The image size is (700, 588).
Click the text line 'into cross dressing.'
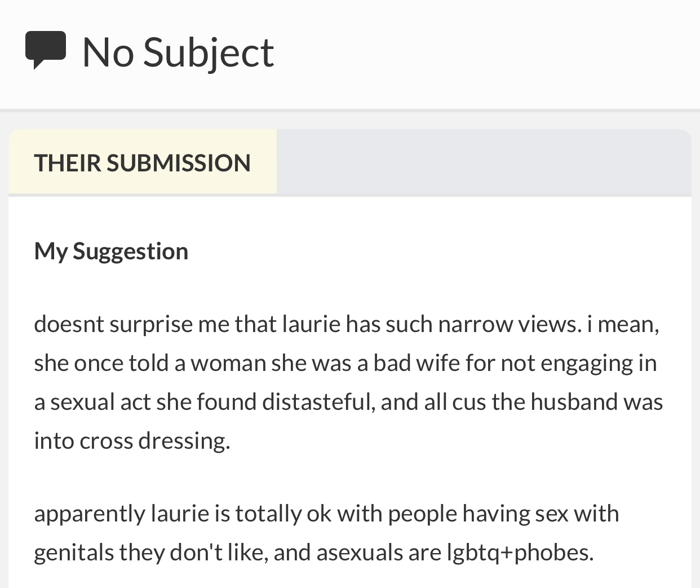click(x=132, y=440)
